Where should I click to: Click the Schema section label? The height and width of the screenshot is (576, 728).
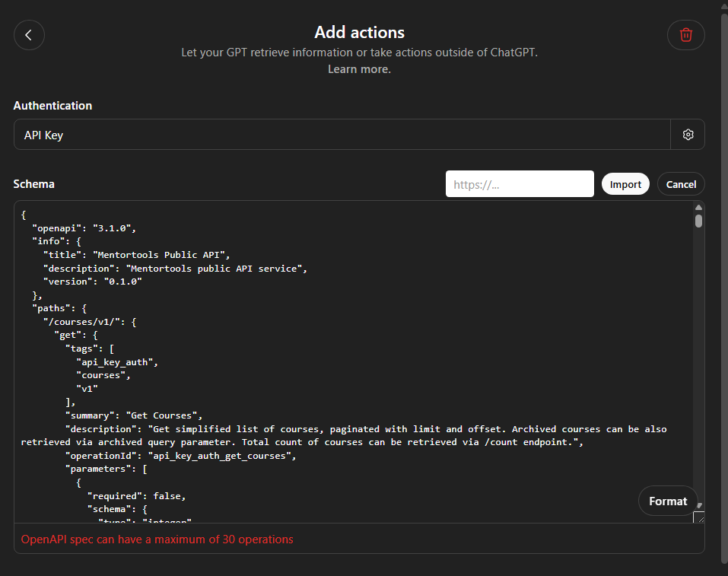[34, 184]
